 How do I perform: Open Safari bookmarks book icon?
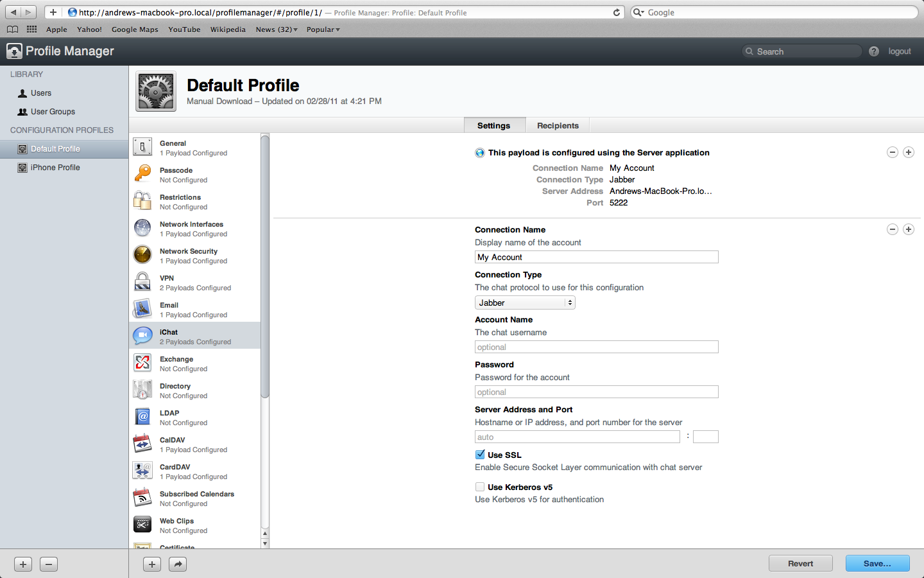[x=12, y=29]
